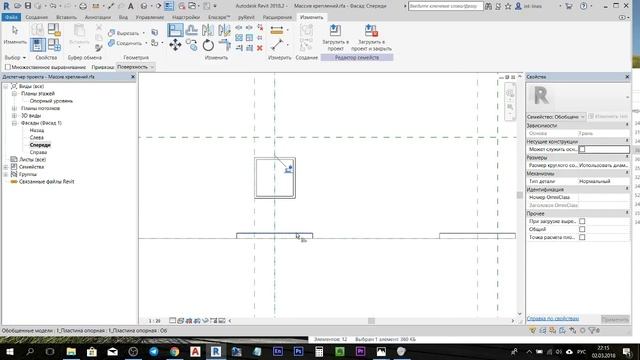Click the Match Type Properties brush icon
This screenshot has height=360, width=640.
click(x=98, y=48)
